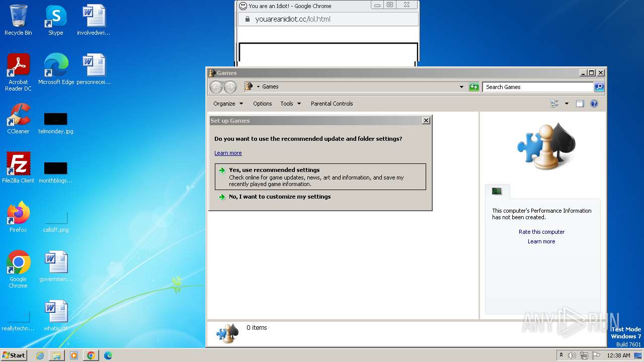
Task: Switch to Chrome in the taskbar
Action: (x=91, y=355)
